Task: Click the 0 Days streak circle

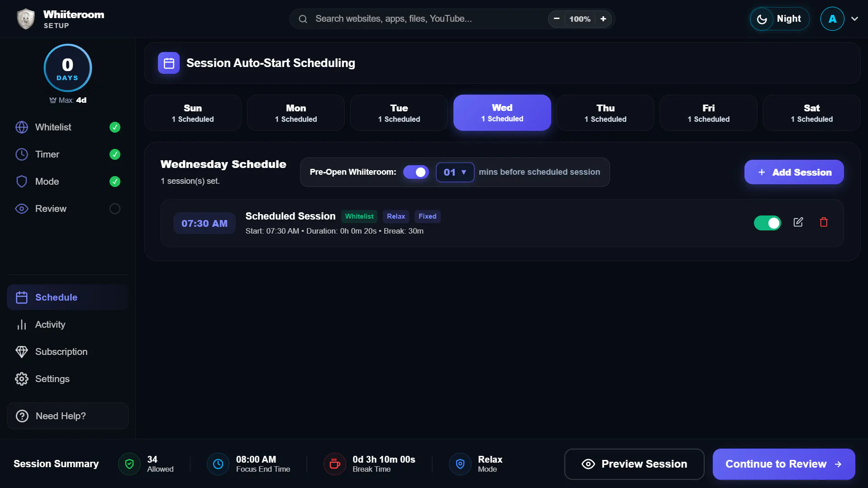Action: tap(68, 68)
